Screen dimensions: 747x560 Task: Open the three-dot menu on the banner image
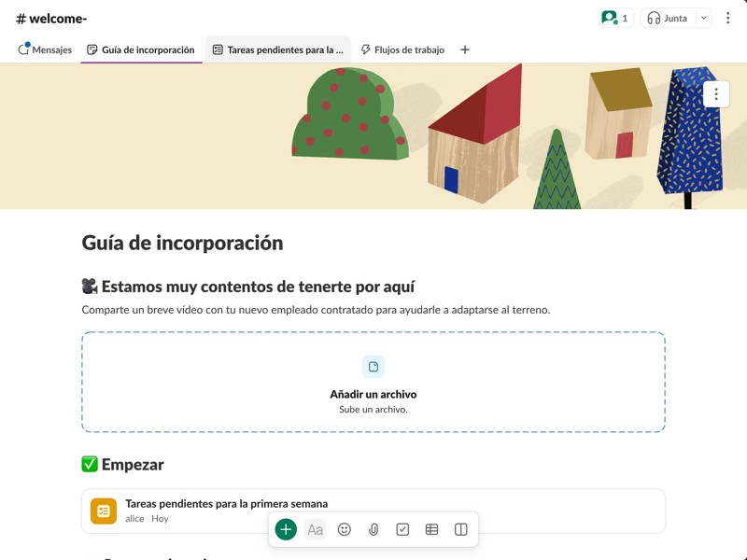point(716,94)
